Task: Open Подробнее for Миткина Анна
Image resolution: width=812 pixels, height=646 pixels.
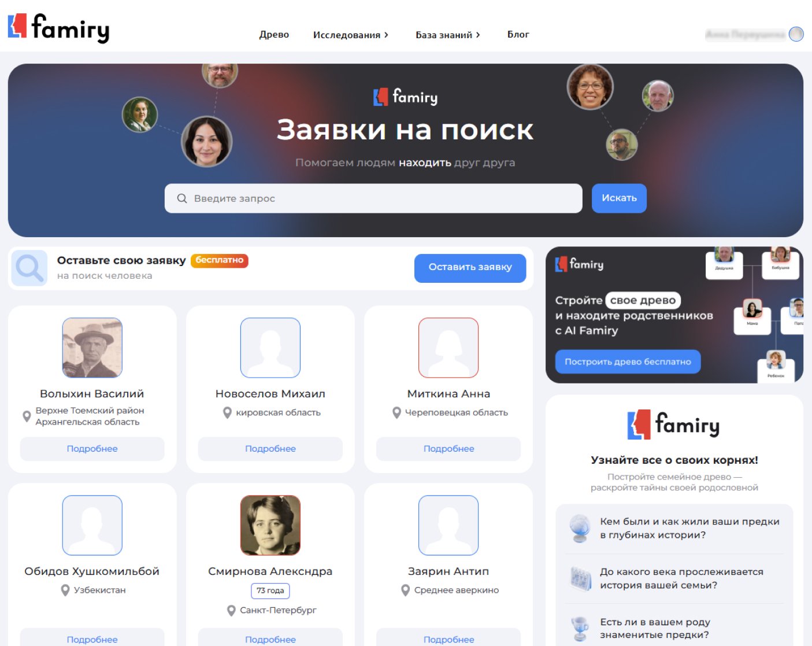Action: tap(448, 449)
